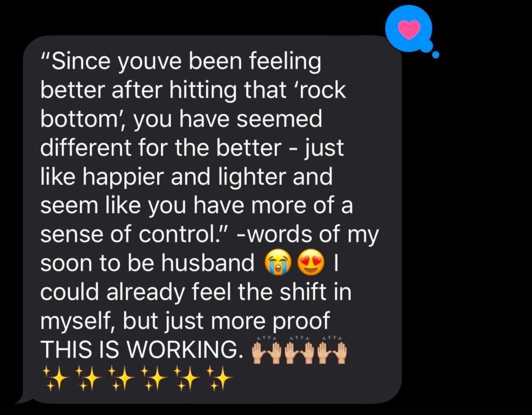
Task: Click the phrase 'sense of control.'
Action: tap(134, 234)
